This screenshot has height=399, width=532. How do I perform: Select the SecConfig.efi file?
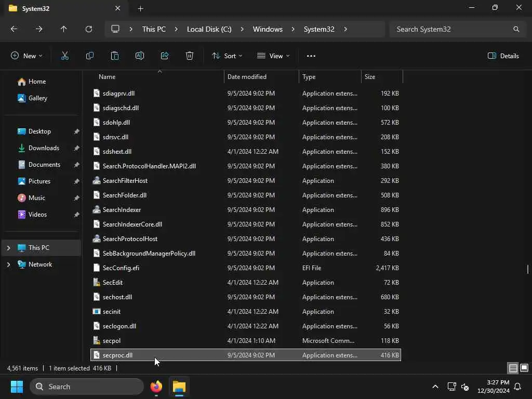[246, 268]
